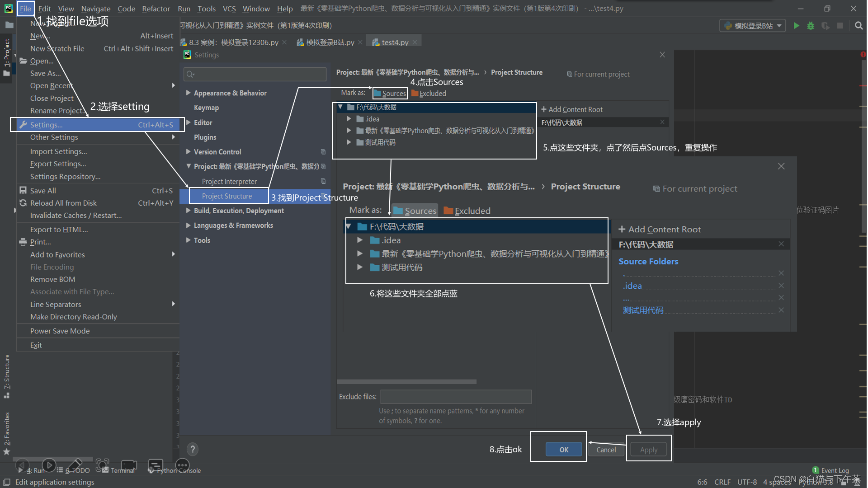This screenshot has width=868, height=488.
Task: Click the help question mark icon
Action: point(193,449)
